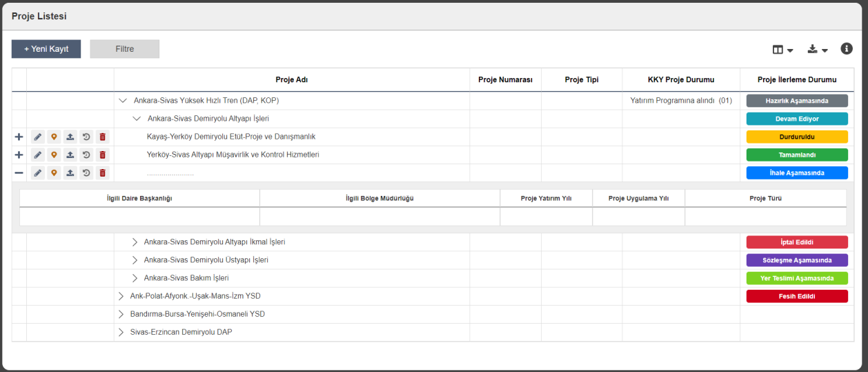Click the info icon in top-right corner
Viewport: 868px width, 372px height.
point(847,48)
